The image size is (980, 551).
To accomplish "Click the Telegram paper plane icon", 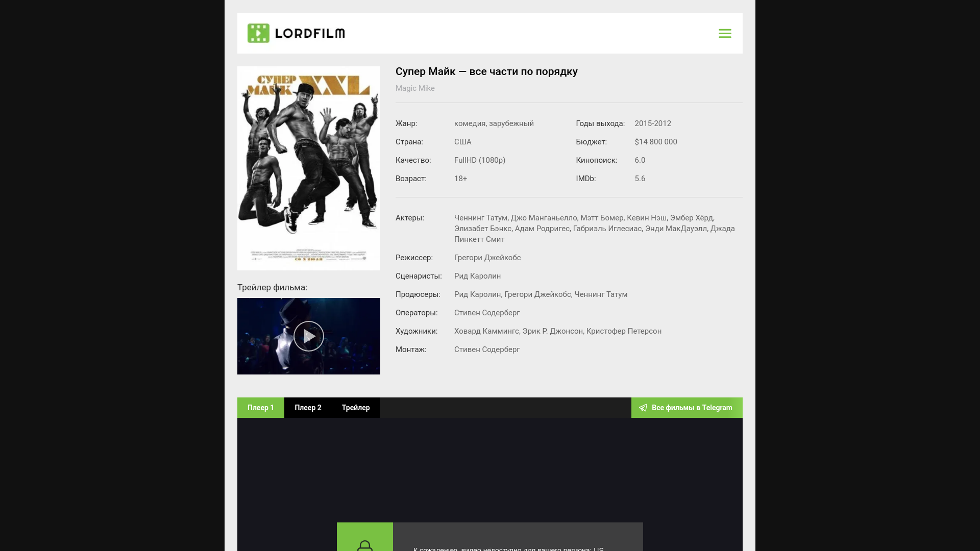I will coord(643,408).
